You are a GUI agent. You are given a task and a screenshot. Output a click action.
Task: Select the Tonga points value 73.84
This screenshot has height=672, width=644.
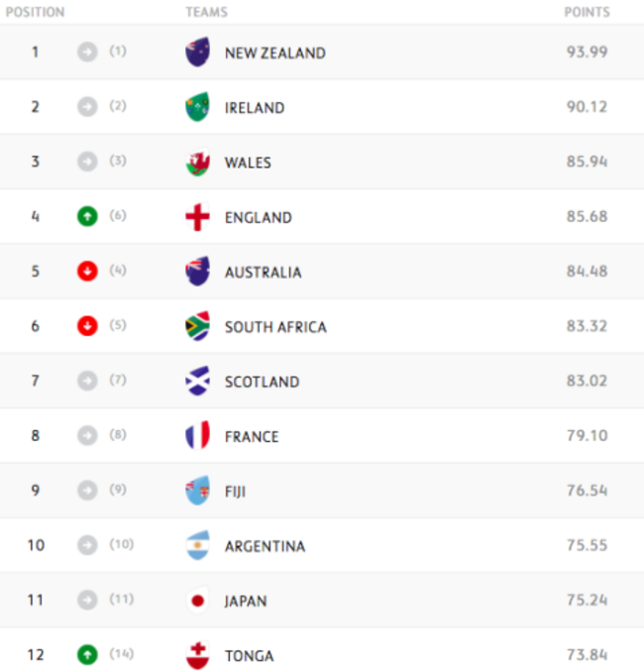point(586,655)
